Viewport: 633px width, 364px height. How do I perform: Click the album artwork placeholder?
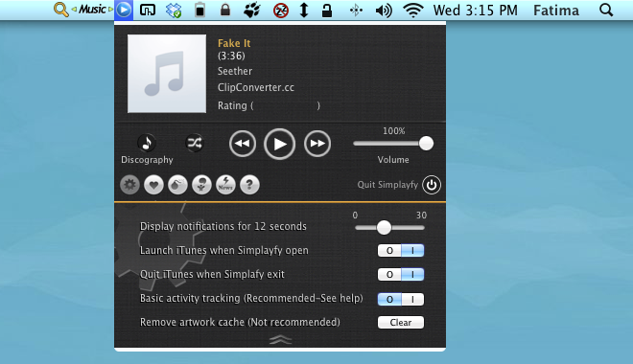pyautogui.click(x=167, y=74)
